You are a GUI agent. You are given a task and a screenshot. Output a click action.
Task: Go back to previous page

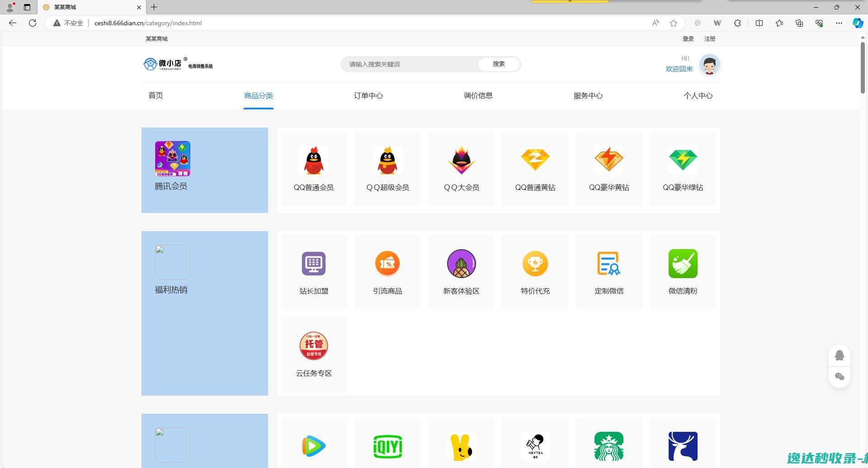(13, 23)
